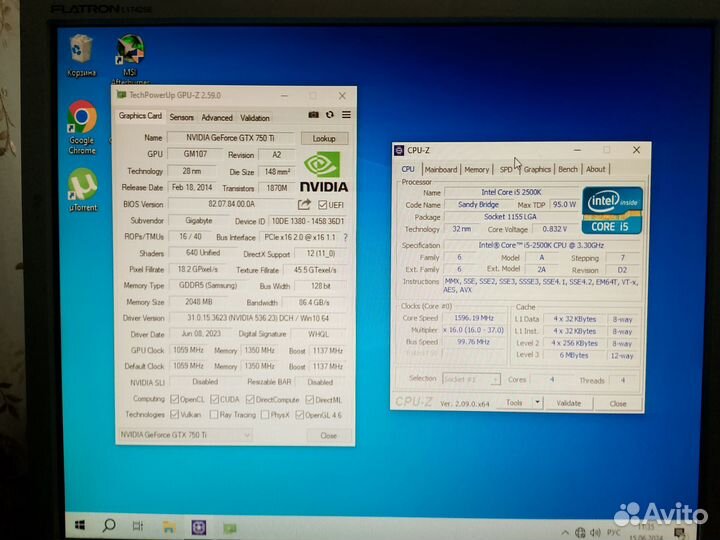Image resolution: width=720 pixels, height=540 pixels.
Task: Switch to the Graphics Card tab in GPU-Z
Action: coord(140,116)
